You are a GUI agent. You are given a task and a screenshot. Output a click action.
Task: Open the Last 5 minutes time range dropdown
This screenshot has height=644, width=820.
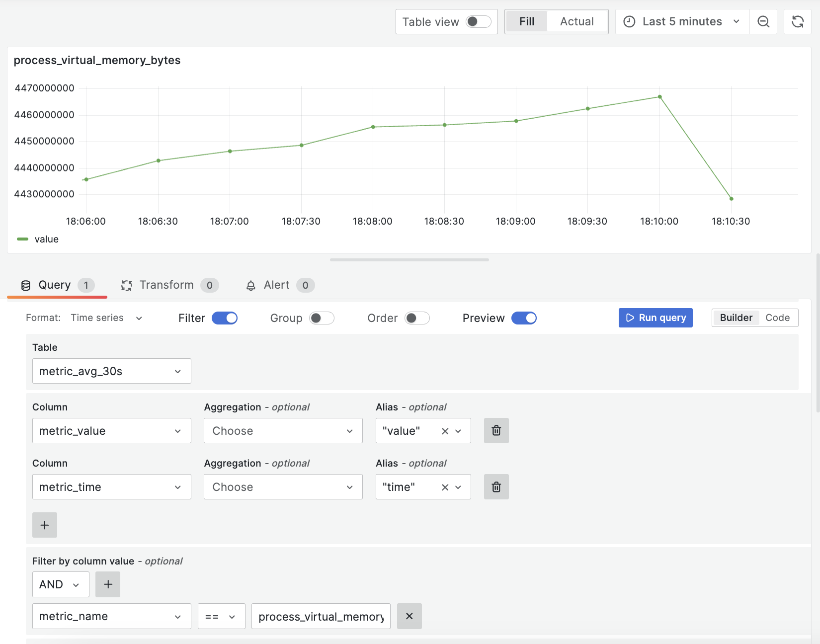(x=682, y=22)
